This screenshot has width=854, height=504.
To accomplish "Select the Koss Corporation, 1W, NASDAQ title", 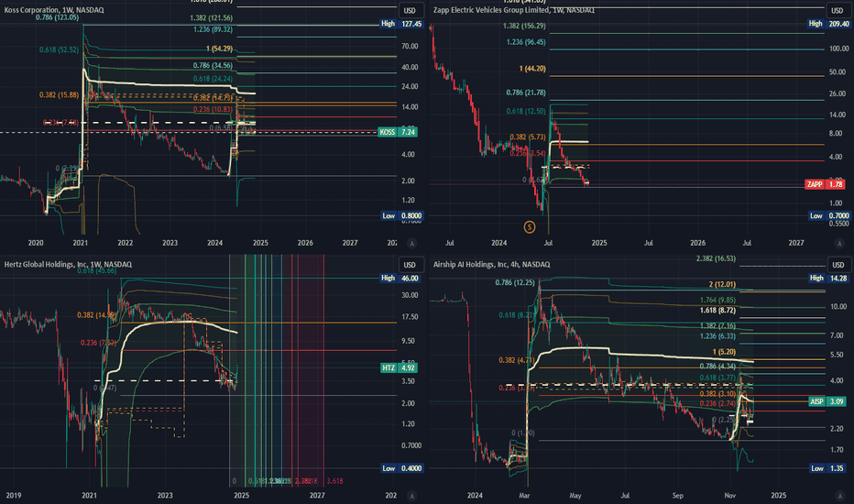I will pos(54,10).
